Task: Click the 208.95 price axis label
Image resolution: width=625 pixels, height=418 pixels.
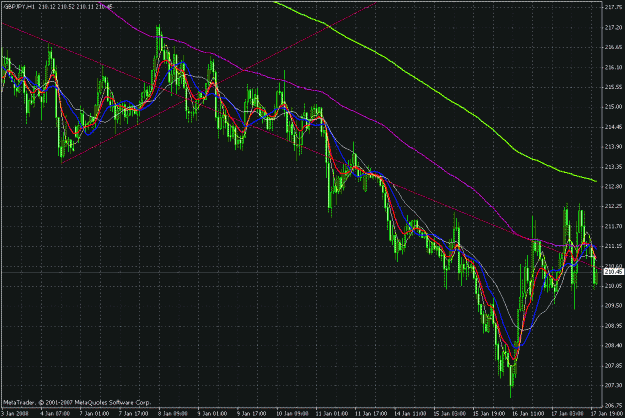Action: 613,326
